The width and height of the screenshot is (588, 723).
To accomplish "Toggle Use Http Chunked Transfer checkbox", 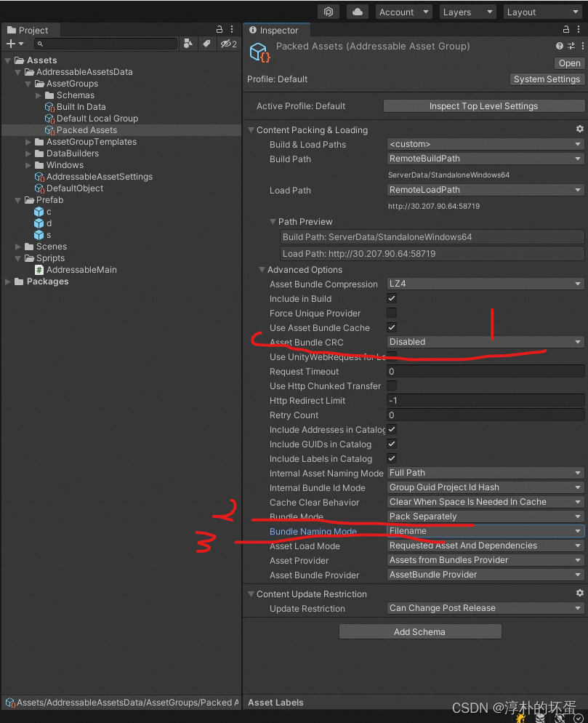I will click(x=392, y=386).
